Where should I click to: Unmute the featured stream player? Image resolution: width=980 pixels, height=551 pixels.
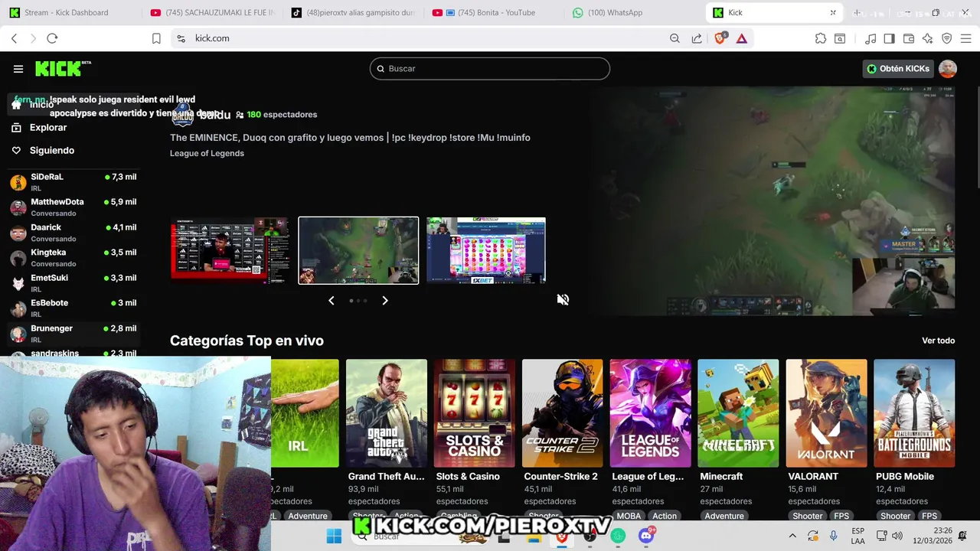(x=563, y=300)
